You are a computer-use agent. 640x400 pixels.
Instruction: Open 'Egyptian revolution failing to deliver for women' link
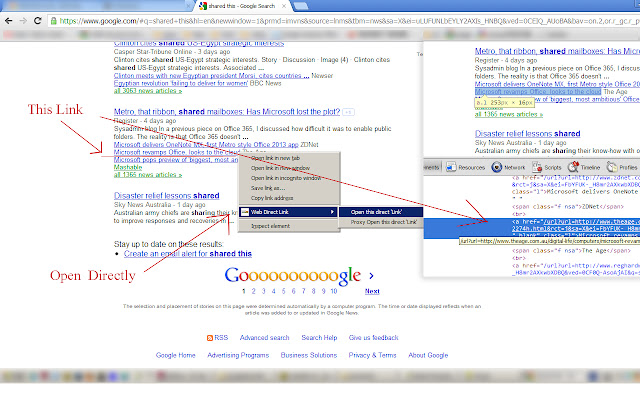pos(181,83)
